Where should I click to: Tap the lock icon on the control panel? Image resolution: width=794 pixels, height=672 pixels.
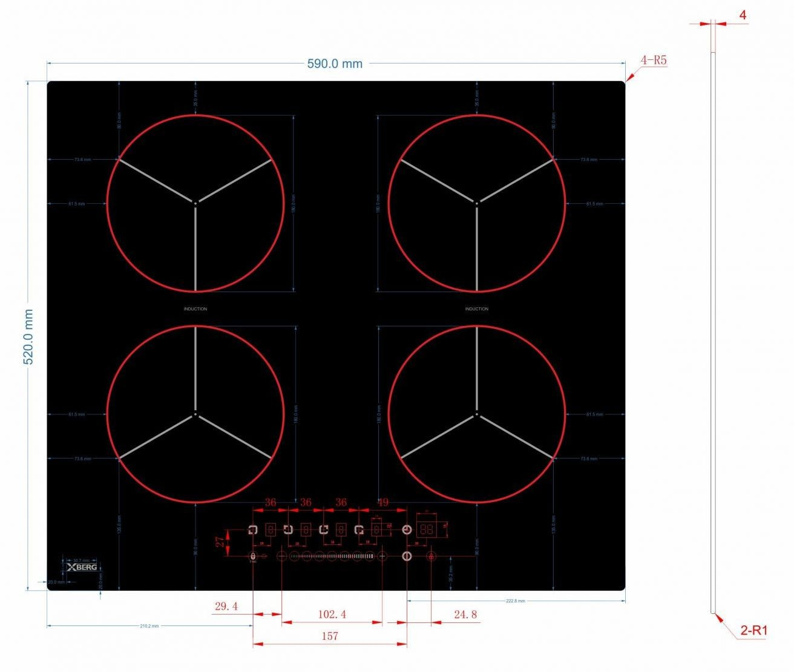click(x=253, y=556)
